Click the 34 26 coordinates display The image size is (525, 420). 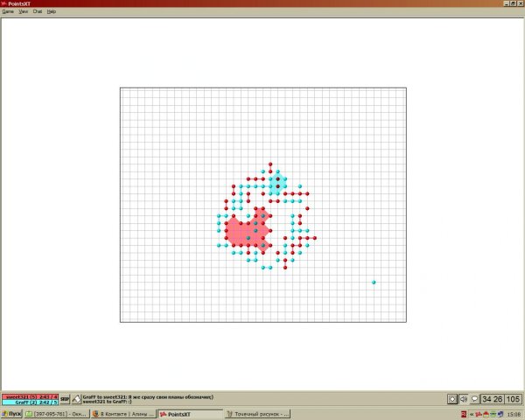tap(492, 399)
